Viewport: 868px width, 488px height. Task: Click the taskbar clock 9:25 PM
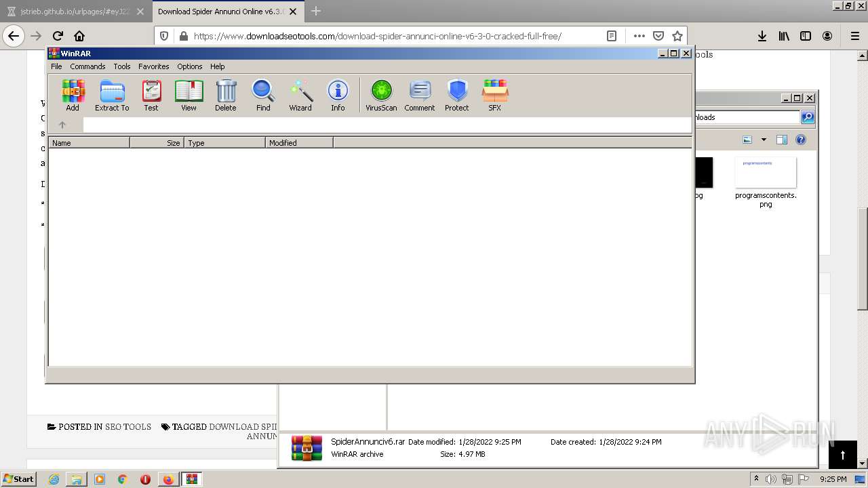pyautogui.click(x=833, y=479)
